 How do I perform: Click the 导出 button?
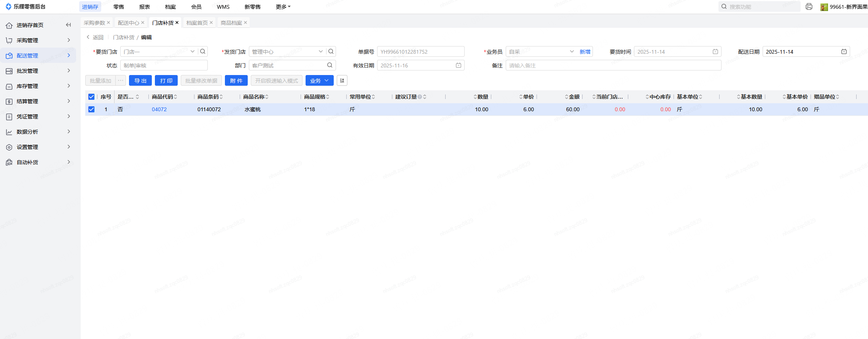[140, 80]
